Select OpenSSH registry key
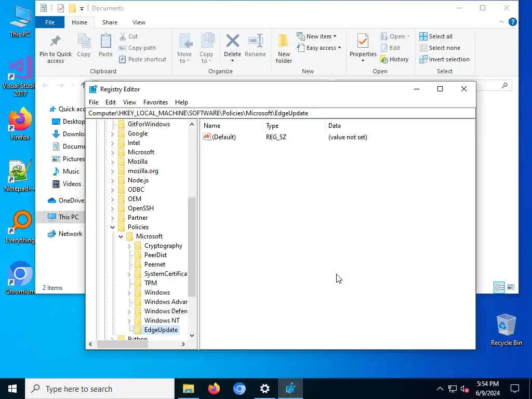Viewport: 532px width, 399px height. pyautogui.click(x=140, y=208)
